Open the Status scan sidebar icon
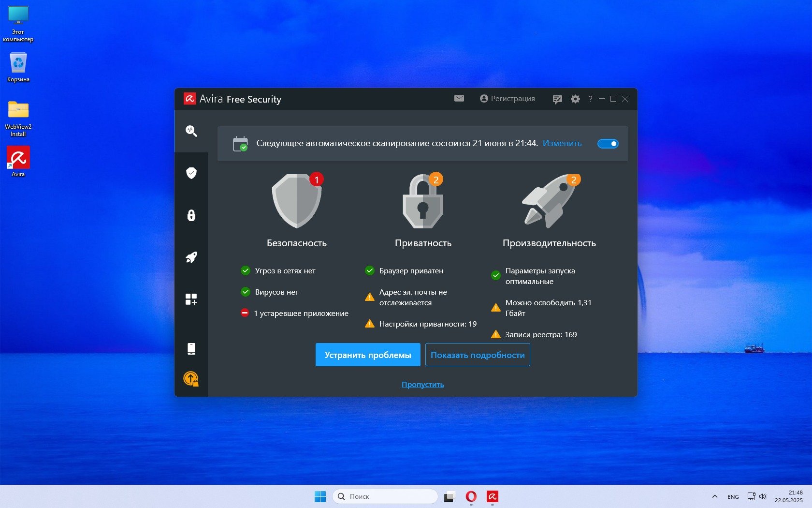 (191, 131)
